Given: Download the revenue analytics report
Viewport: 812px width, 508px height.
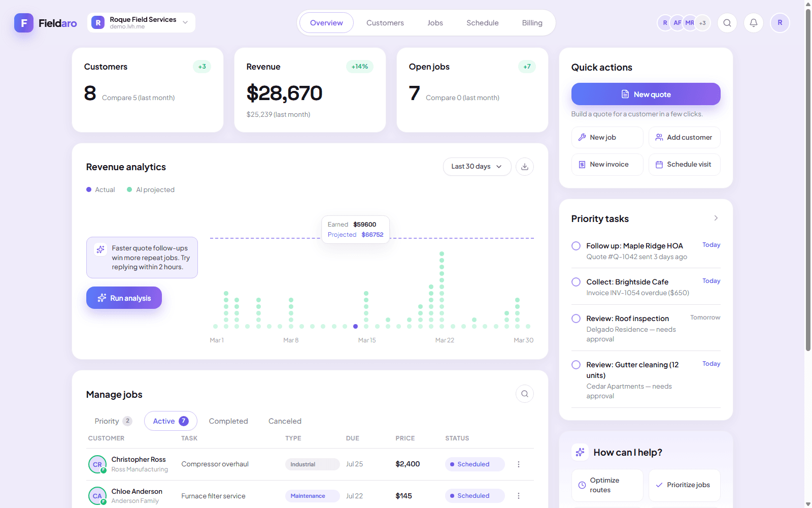Looking at the screenshot, I should click(525, 167).
